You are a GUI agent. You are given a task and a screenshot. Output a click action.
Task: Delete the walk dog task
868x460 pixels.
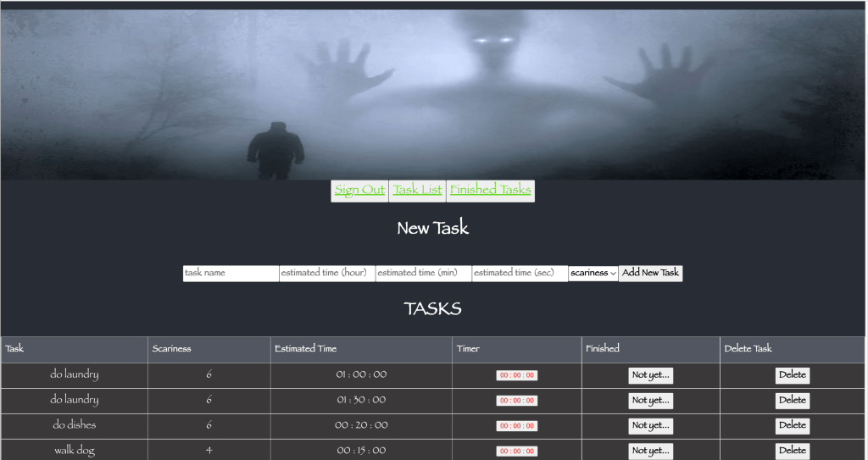[792, 451]
